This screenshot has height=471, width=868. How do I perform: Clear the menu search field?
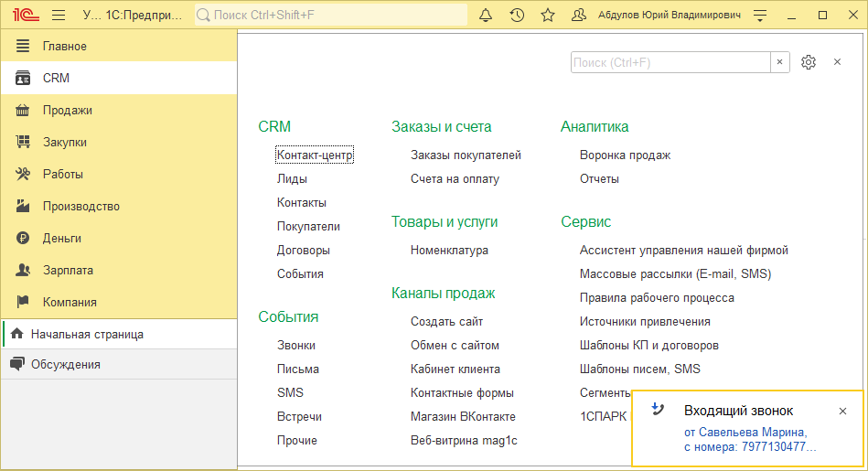[779, 62]
